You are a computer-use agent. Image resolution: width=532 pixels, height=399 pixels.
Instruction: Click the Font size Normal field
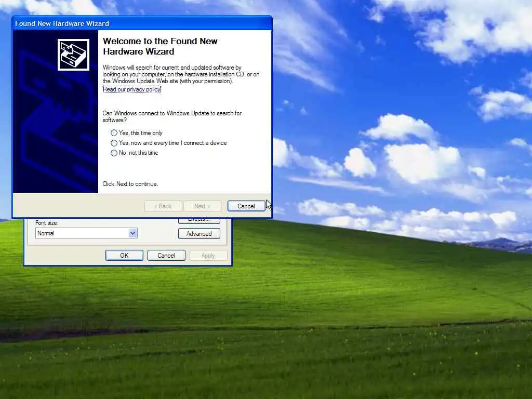pyautogui.click(x=86, y=233)
